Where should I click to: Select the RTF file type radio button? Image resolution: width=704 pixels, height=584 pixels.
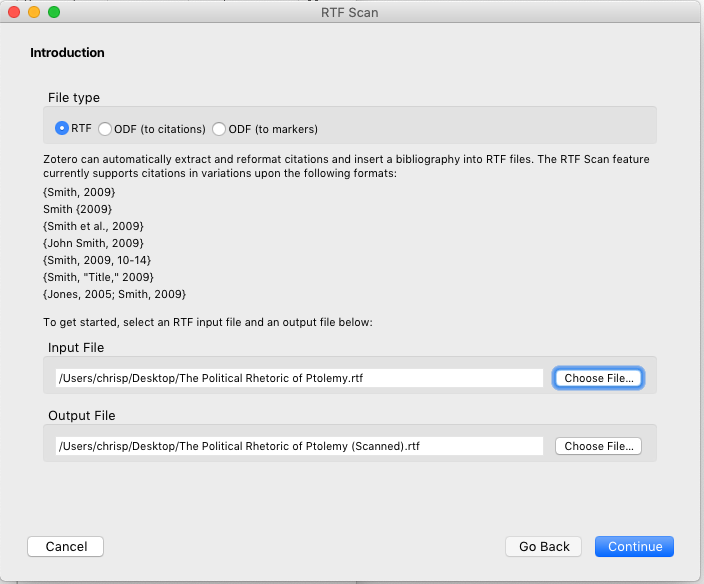(x=62, y=128)
